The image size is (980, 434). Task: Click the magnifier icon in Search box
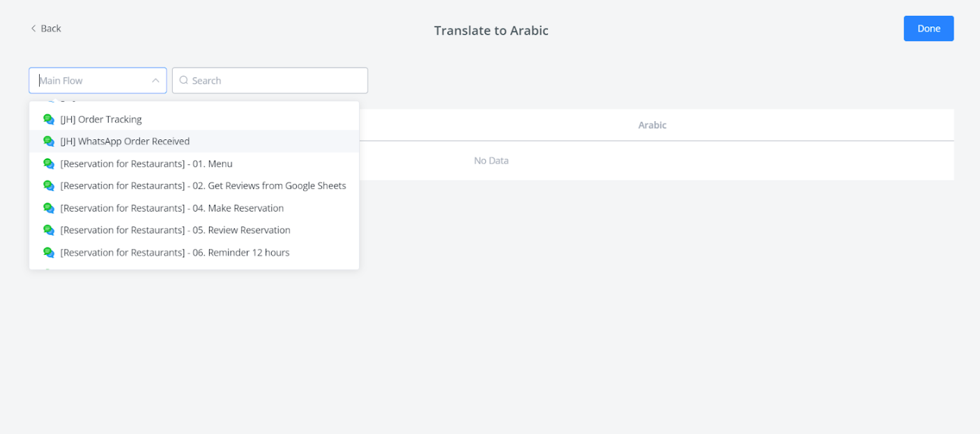point(184,80)
